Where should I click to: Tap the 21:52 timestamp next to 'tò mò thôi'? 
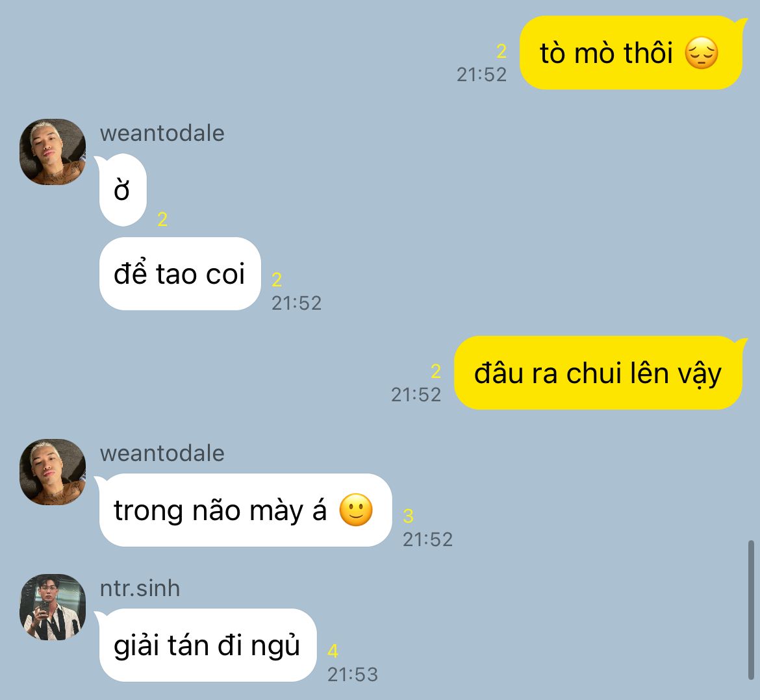482,74
